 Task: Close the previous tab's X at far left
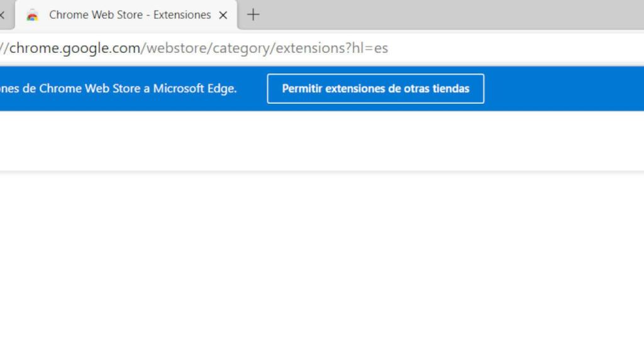2,15
